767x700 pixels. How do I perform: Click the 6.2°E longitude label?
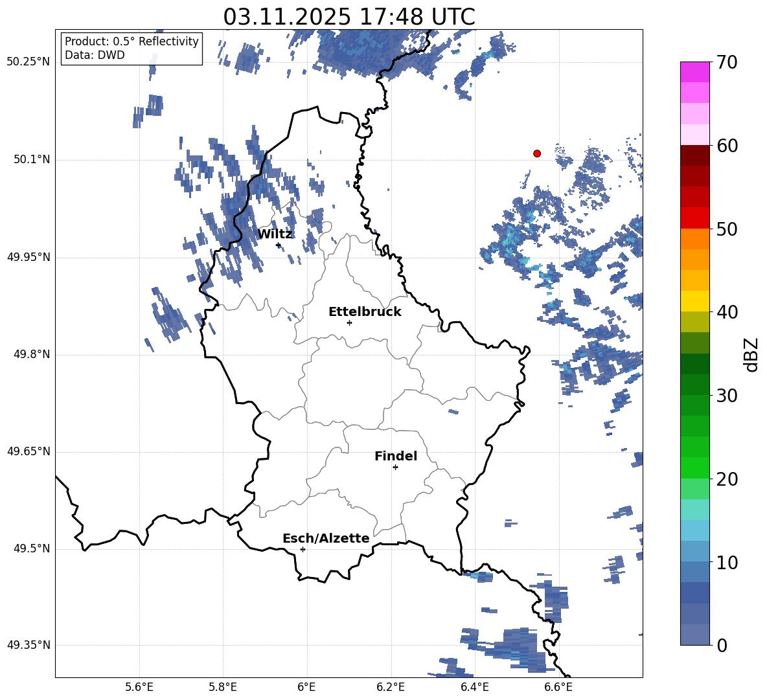pos(391,687)
